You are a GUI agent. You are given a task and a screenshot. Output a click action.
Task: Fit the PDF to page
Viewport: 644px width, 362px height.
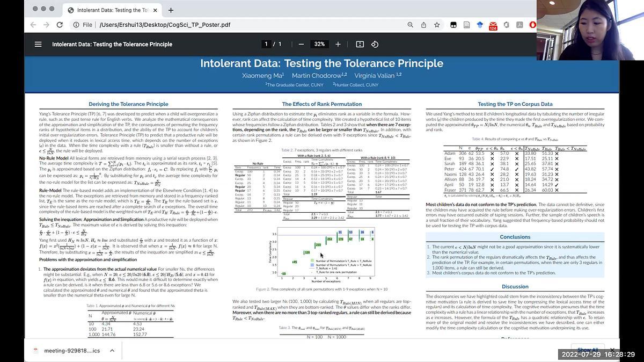(360, 44)
